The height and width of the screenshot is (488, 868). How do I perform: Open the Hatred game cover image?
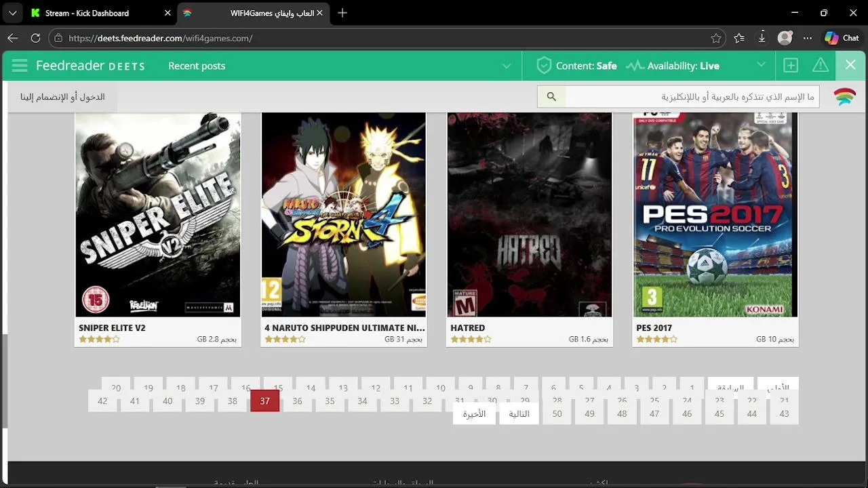click(530, 215)
